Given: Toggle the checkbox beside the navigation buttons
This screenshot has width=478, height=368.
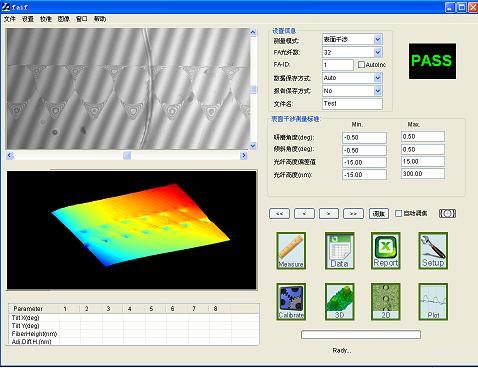Looking at the screenshot, I should [x=398, y=213].
